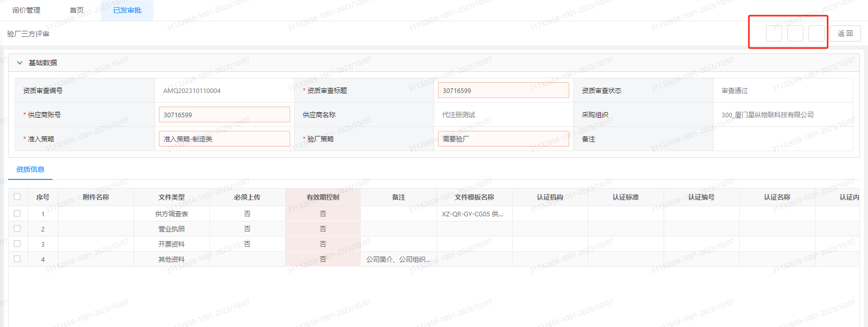Viewport: 868px width, 327px height.
Task: Click the 供方调查表 file type cell
Action: (x=172, y=214)
